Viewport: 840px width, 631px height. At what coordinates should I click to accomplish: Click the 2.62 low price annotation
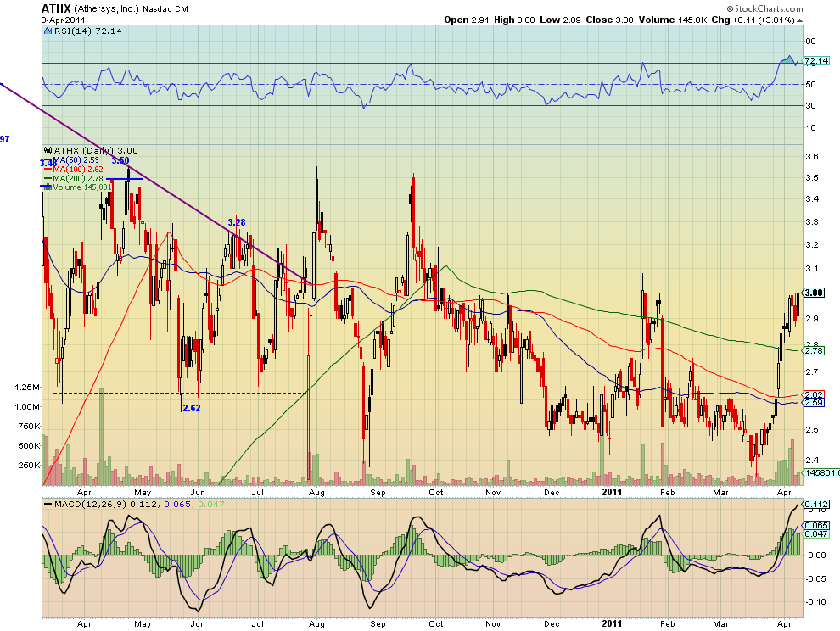(x=192, y=408)
